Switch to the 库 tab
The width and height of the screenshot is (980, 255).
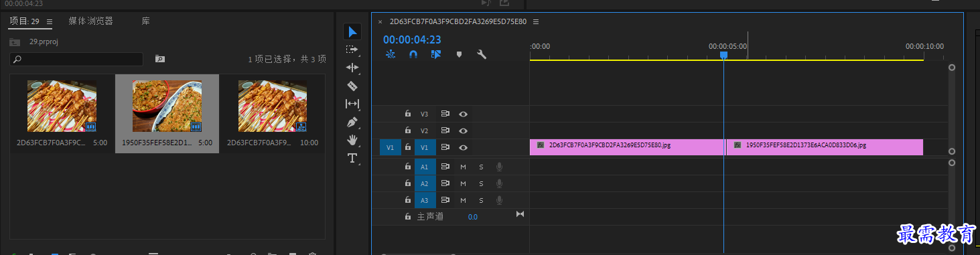click(x=145, y=21)
